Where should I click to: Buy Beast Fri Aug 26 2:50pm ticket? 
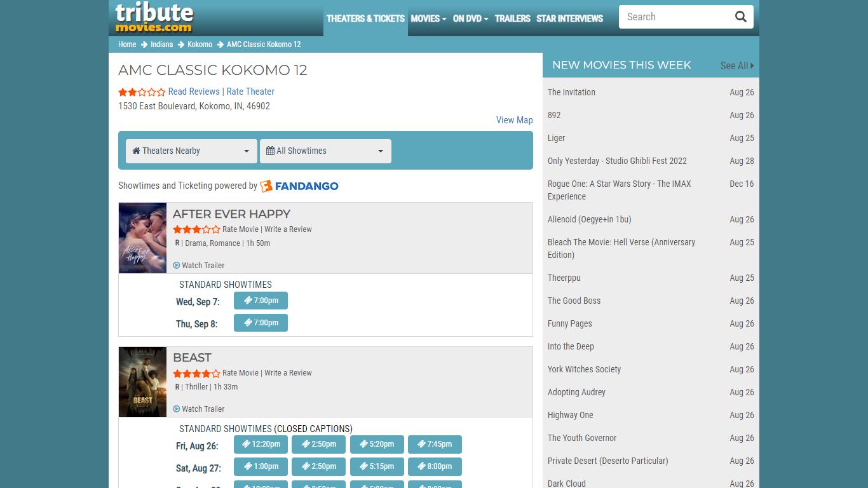tap(318, 444)
